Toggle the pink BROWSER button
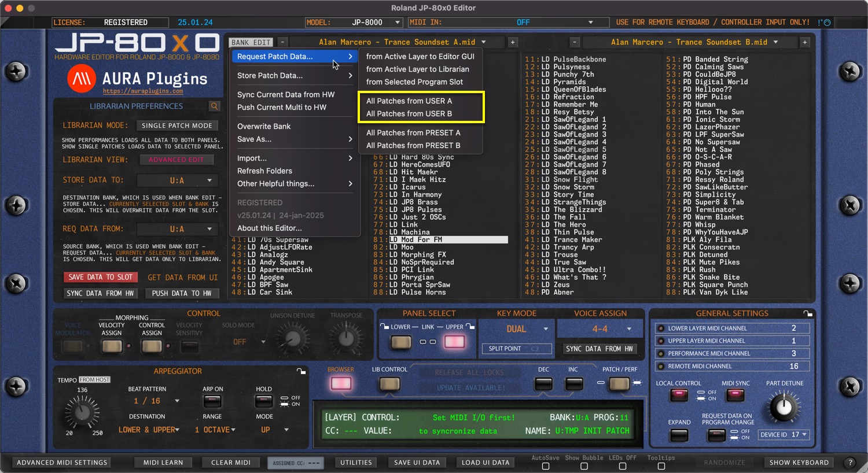This screenshot has height=473, width=868. click(x=340, y=383)
